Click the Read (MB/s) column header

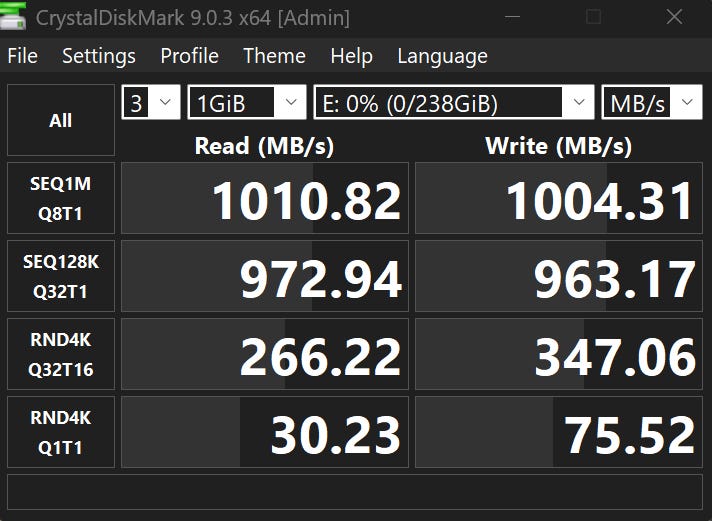[264, 146]
